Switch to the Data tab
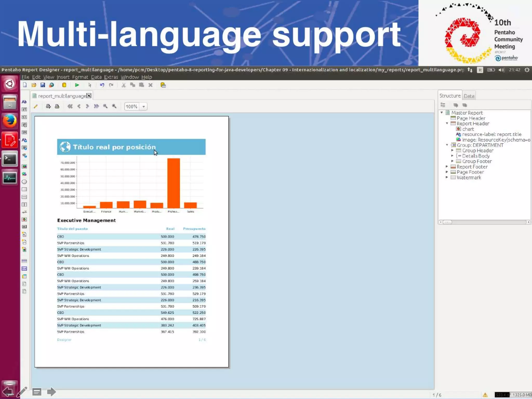This screenshot has height=399, width=532. [469, 96]
